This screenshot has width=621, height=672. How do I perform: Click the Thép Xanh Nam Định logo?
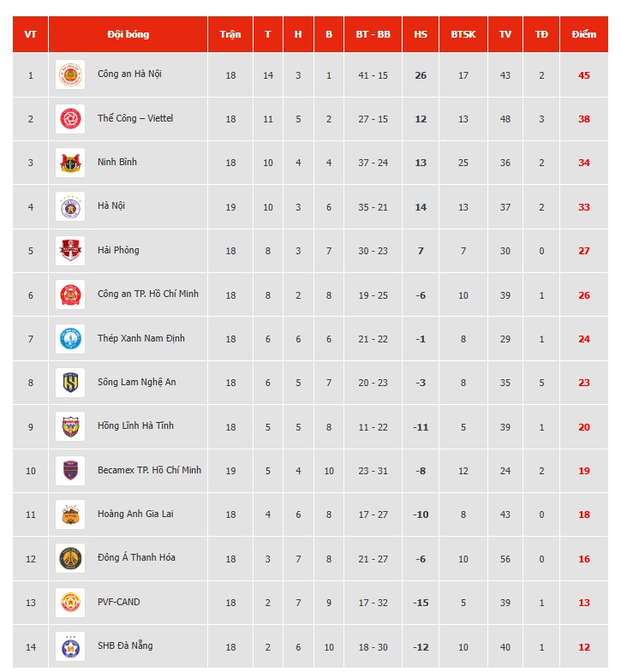(70, 339)
